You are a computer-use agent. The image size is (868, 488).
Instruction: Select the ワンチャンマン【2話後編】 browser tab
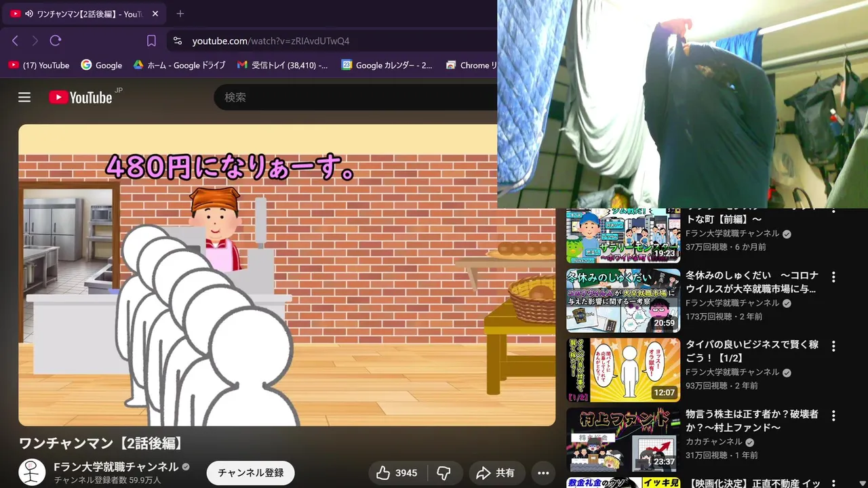click(85, 14)
